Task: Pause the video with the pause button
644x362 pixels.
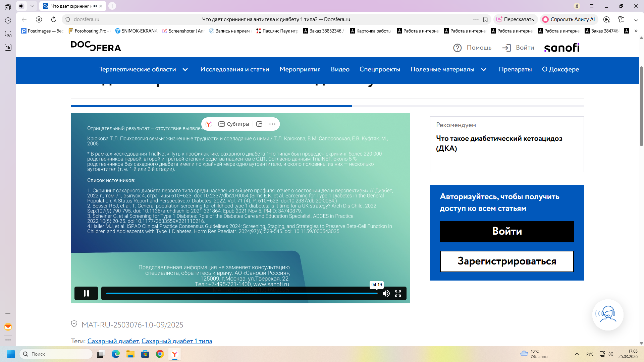Action: point(86,293)
